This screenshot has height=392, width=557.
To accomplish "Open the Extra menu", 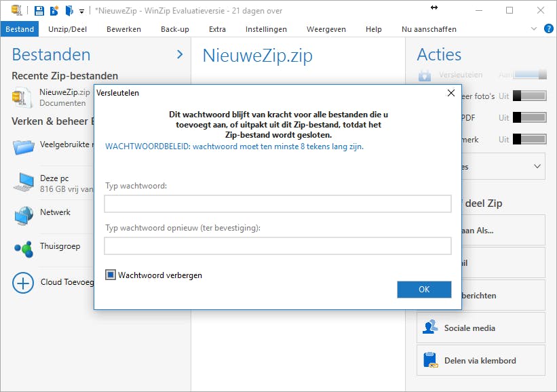I will [217, 29].
